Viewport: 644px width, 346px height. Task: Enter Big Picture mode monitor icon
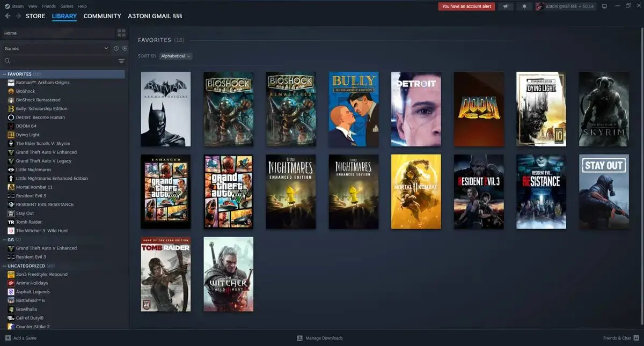click(x=604, y=6)
